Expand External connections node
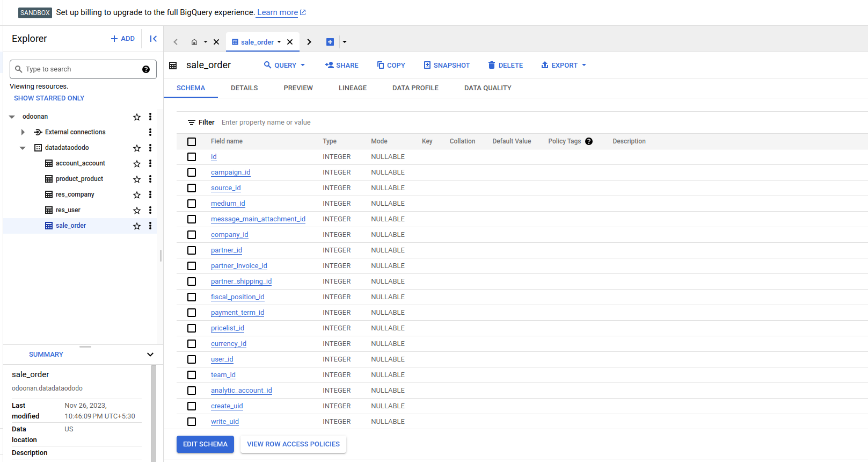 tap(23, 132)
